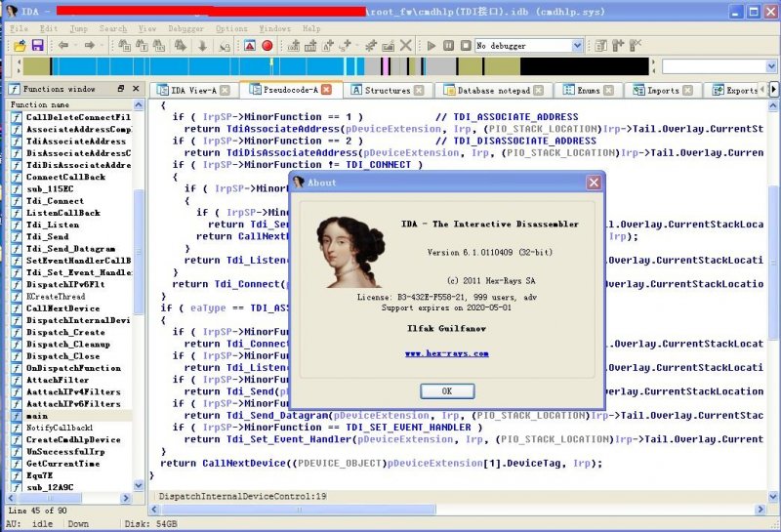Select function TdiAssociateAddress

pyautogui.click(x=76, y=141)
